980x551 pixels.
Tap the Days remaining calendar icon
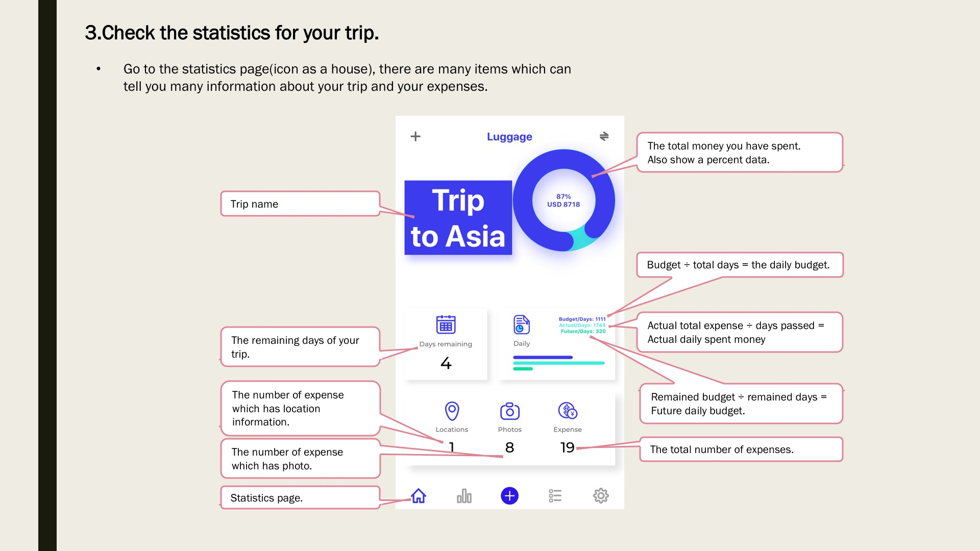[x=446, y=324]
